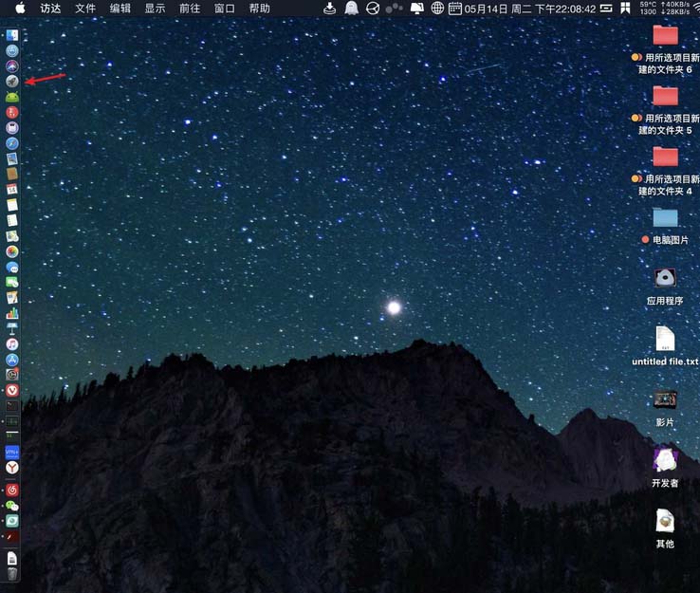Open the 前往 menu
Viewport: 700px width, 593px height.
(x=190, y=8)
